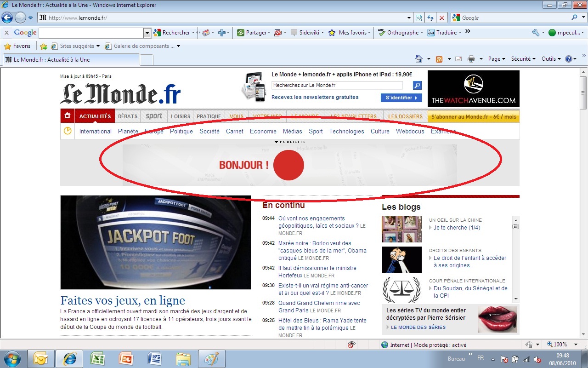Select the DÉBATS navigation tab
This screenshot has height=368, width=588.
click(x=128, y=116)
